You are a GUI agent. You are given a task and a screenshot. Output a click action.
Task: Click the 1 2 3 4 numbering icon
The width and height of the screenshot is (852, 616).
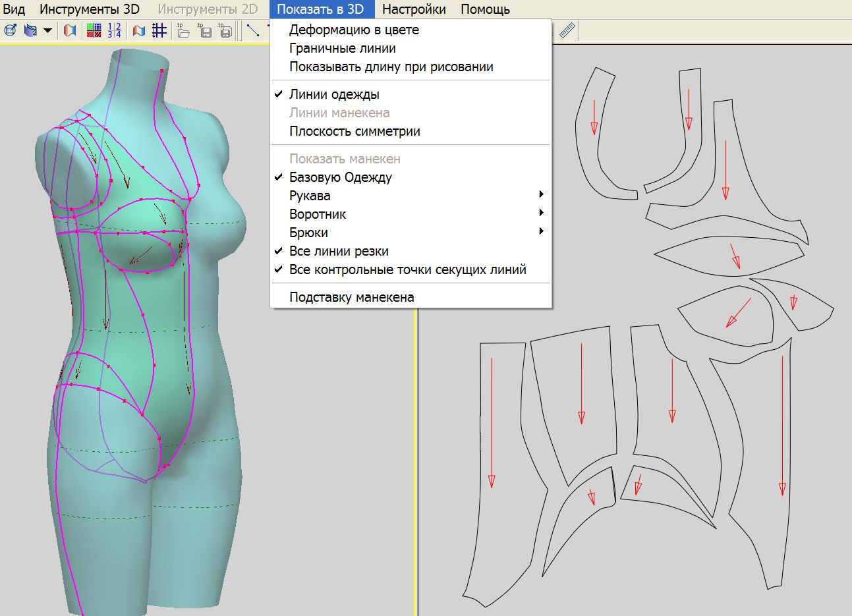click(x=115, y=30)
